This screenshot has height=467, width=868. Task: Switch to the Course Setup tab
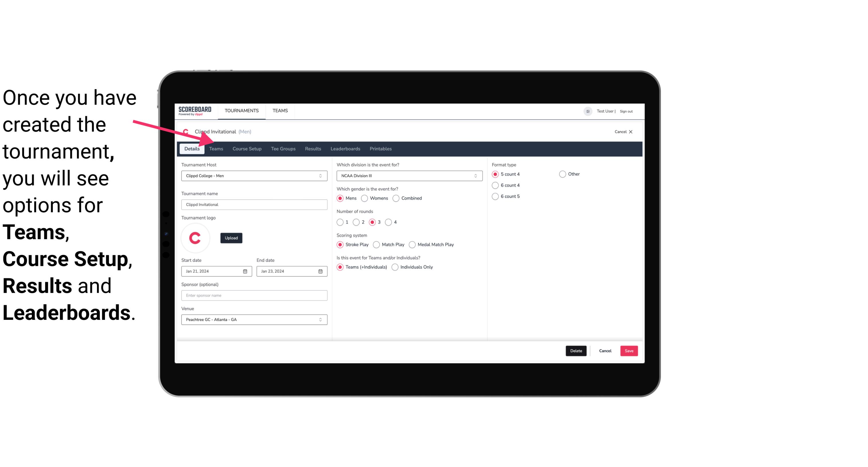(x=247, y=148)
